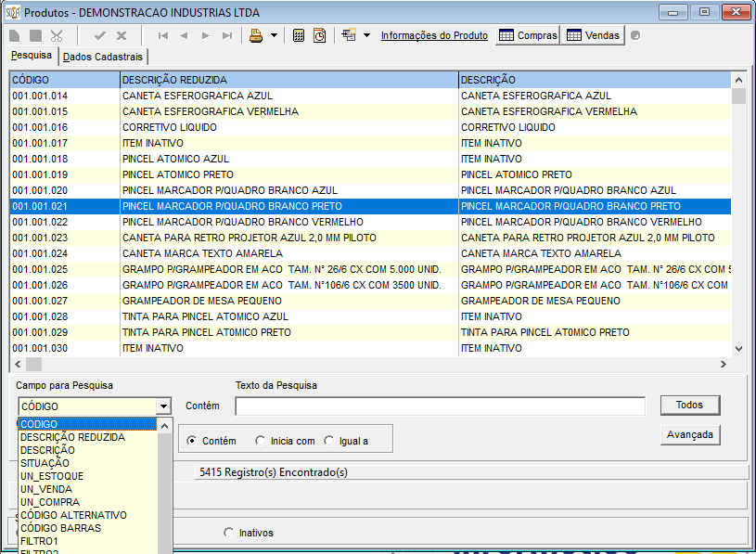Click the printer icon
756x554 pixels.
click(x=256, y=35)
